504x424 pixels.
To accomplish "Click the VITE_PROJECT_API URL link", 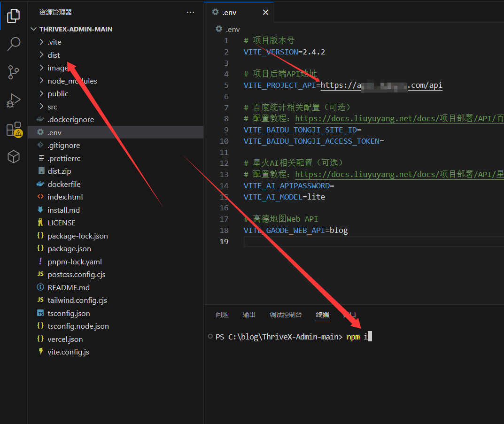I will click(381, 85).
